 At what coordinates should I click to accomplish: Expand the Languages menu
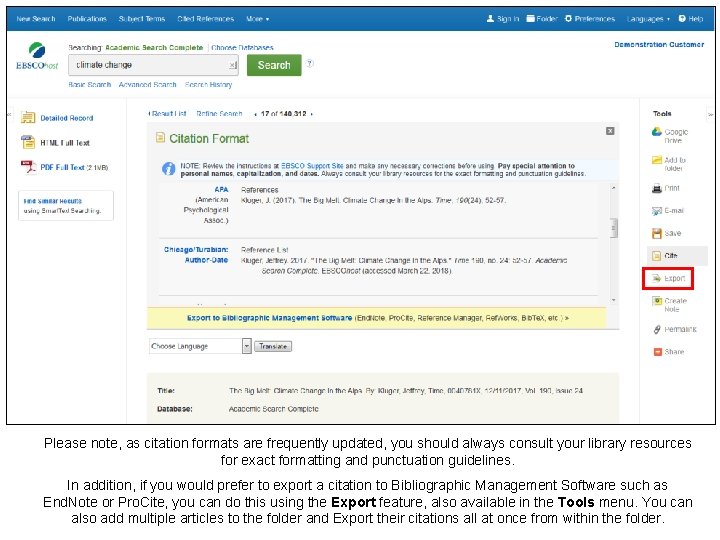coord(649,19)
